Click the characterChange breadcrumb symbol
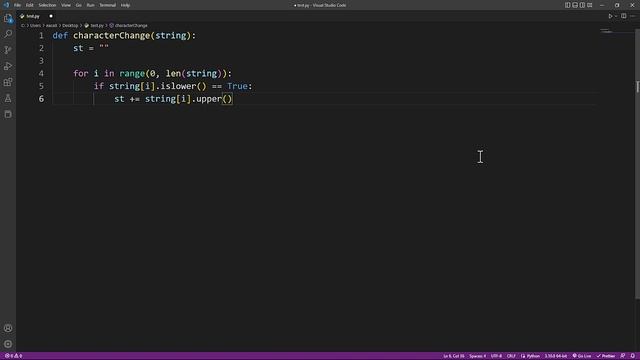This screenshot has height=360, width=640. coord(129,26)
